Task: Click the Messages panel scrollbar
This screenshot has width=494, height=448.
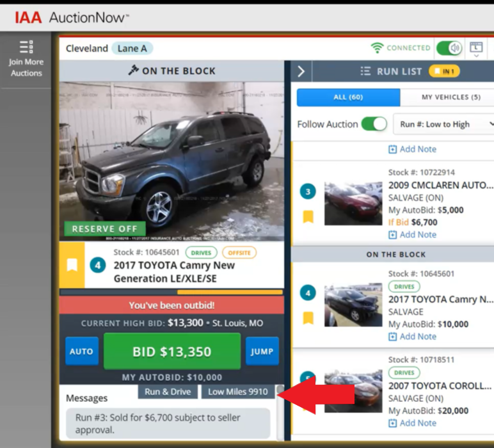Action: pyautogui.click(x=280, y=413)
